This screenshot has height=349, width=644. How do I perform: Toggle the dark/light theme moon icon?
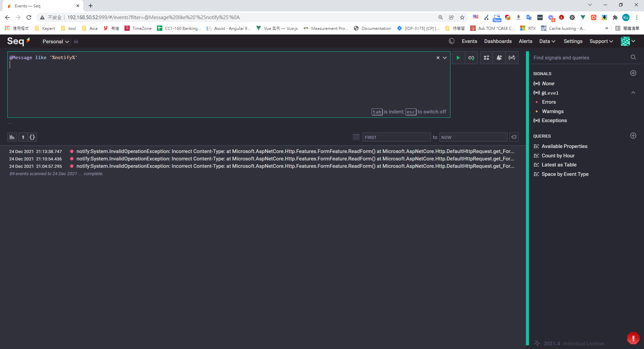pyautogui.click(x=452, y=41)
